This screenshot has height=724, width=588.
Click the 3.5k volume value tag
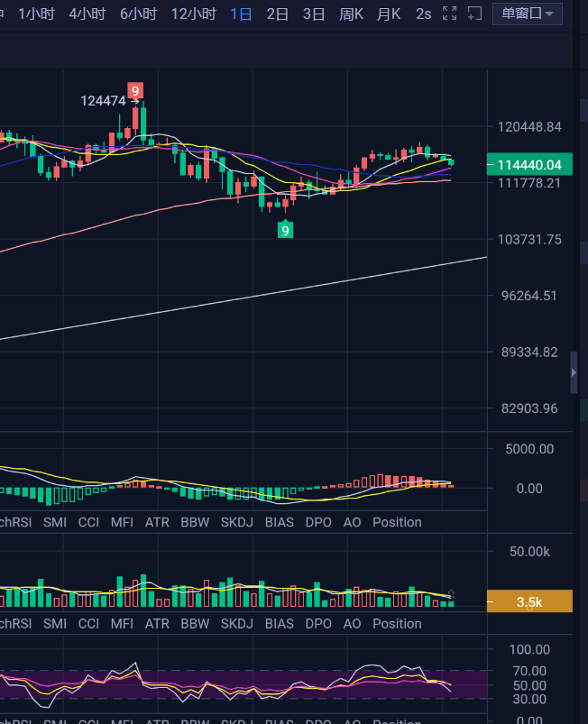[x=529, y=601]
